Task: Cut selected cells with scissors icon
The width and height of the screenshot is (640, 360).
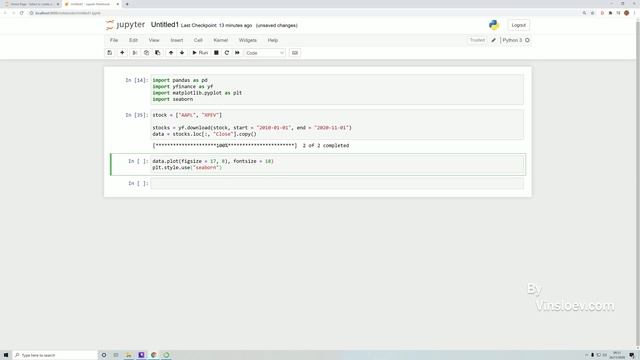Action: pyautogui.click(x=135, y=53)
